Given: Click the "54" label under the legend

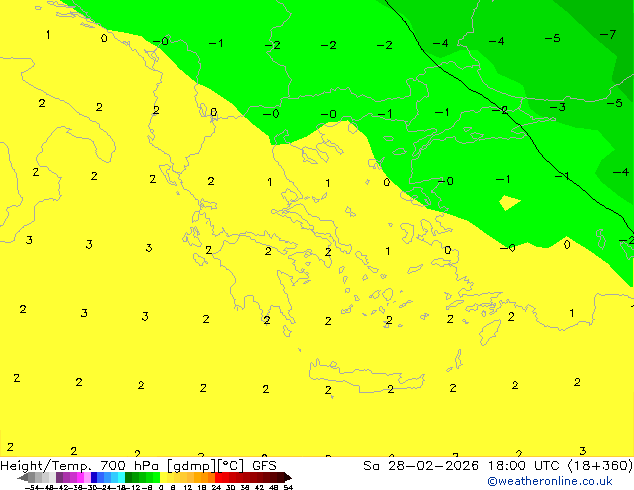Looking at the screenshot, I should 288,487.
